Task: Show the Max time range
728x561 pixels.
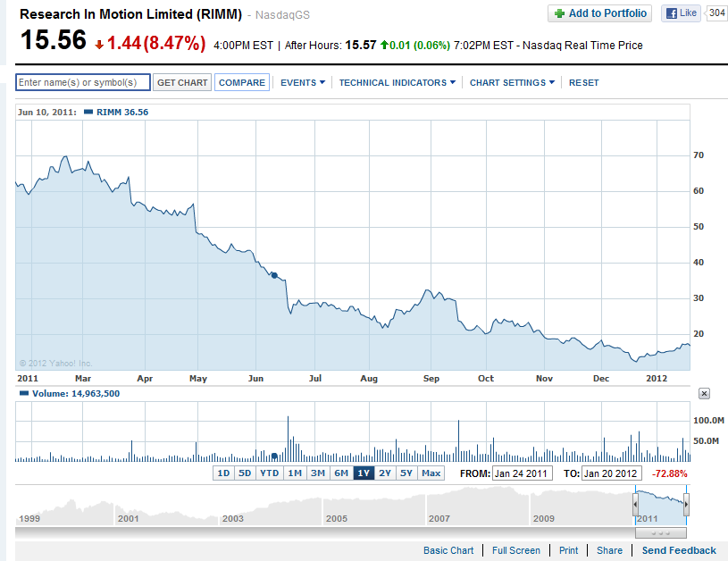Action: (x=431, y=473)
